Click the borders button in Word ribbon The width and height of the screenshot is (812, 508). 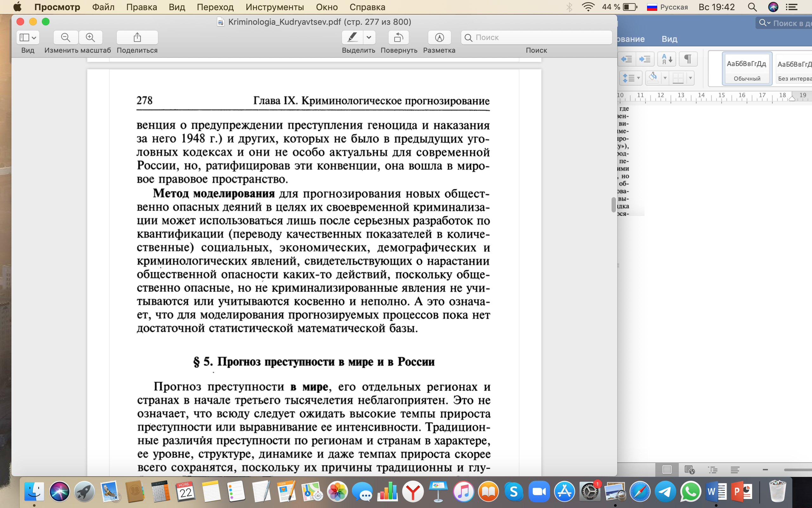[x=678, y=78]
